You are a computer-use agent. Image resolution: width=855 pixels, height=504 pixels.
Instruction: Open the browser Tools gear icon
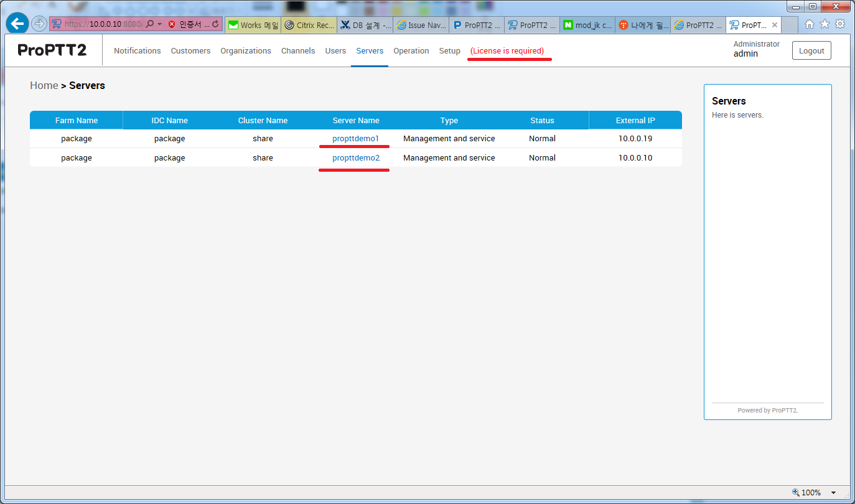[840, 24]
